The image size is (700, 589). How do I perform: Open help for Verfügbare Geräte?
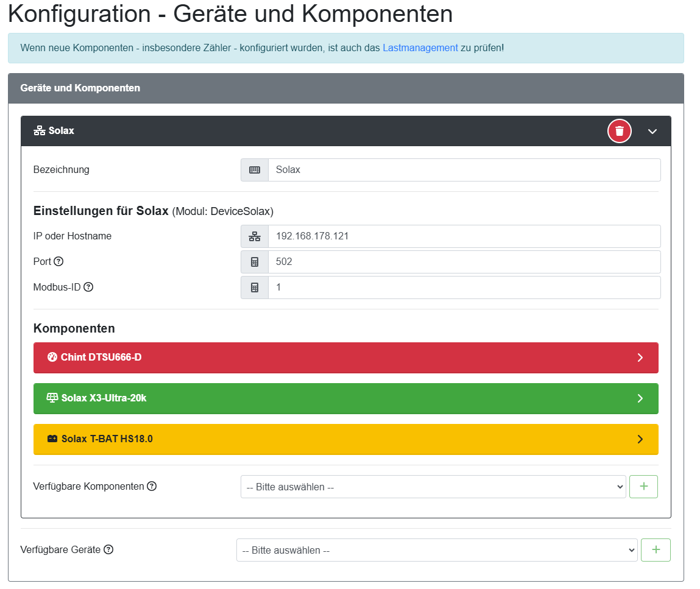click(108, 550)
